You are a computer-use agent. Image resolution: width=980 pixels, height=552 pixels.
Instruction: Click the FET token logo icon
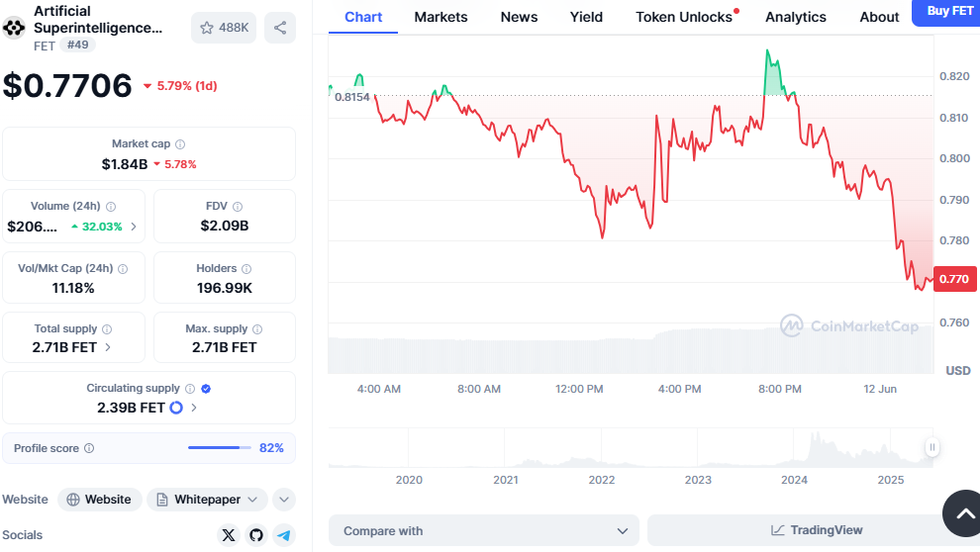click(x=14, y=28)
